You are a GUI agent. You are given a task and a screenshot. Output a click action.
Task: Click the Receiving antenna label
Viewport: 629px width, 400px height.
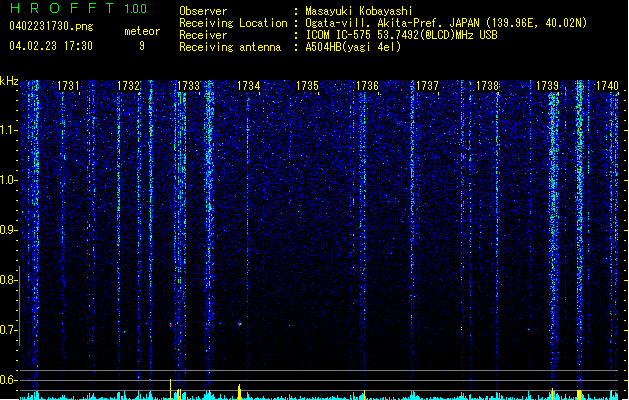coord(230,47)
